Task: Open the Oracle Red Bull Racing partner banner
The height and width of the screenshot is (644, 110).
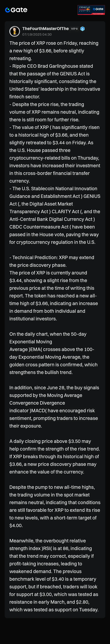Action: [91, 10]
